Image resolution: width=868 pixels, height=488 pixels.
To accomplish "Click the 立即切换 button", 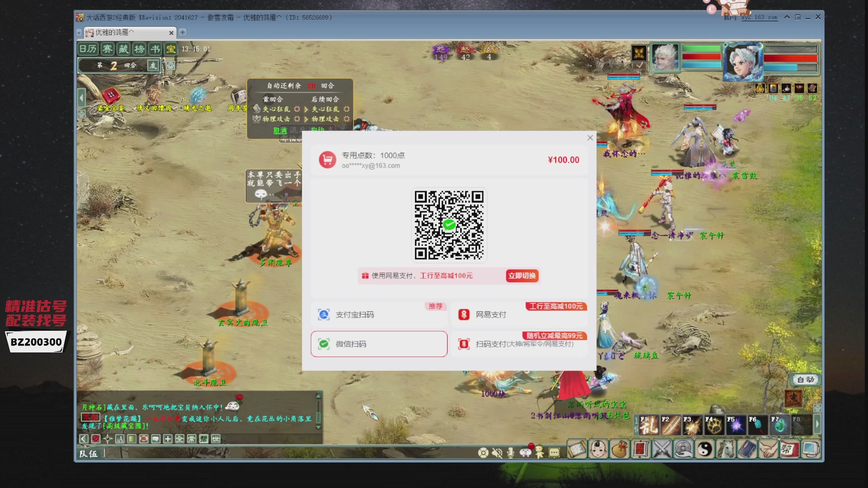I will tap(522, 276).
